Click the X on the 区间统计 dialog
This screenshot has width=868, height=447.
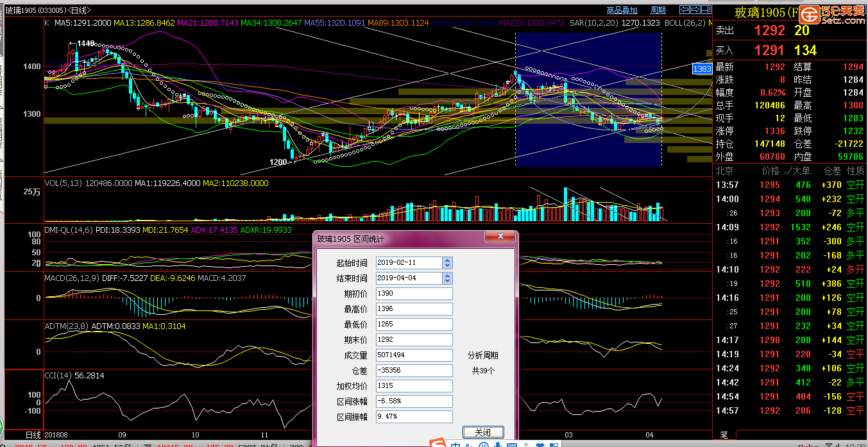click(x=500, y=237)
